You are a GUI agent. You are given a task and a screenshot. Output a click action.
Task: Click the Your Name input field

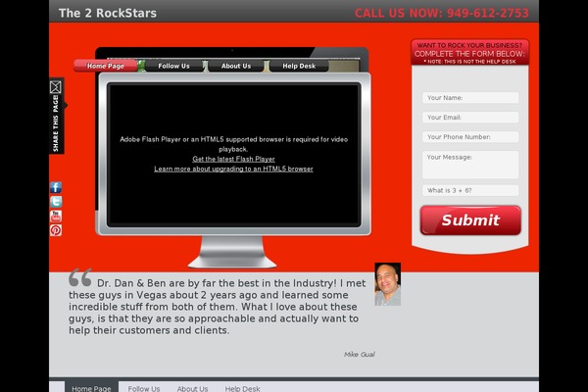(x=470, y=98)
